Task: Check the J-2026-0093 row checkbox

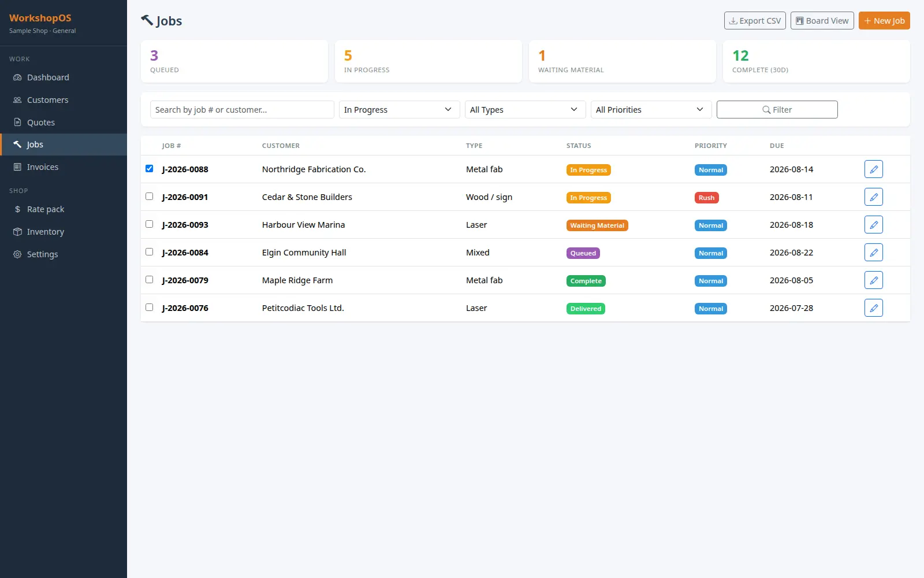Action: pyautogui.click(x=149, y=224)
